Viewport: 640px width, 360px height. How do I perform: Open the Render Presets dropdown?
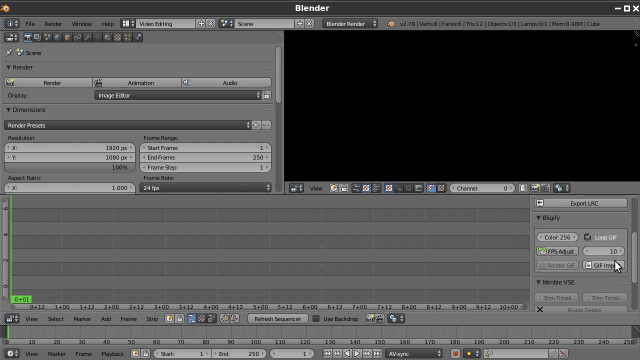127,125
